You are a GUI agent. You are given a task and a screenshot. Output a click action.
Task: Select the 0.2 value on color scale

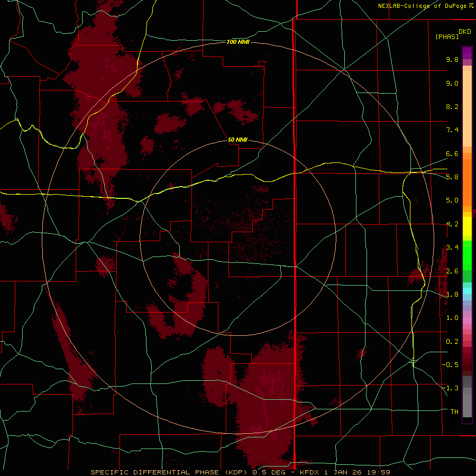(x=452, y=342)
